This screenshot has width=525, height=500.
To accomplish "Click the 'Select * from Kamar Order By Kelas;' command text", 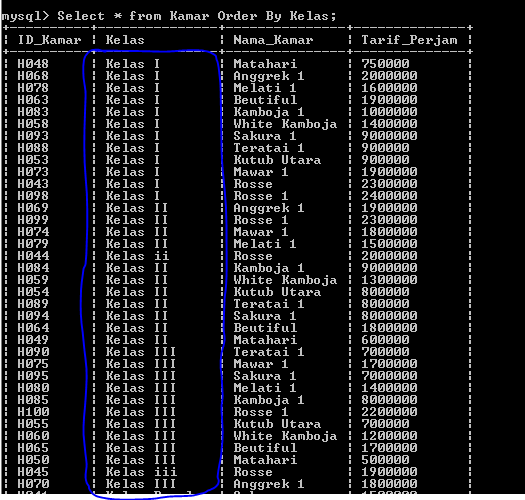I will pyautogui.click(x=197, y=16).
